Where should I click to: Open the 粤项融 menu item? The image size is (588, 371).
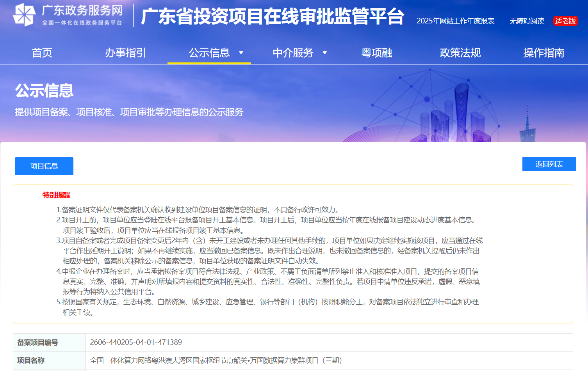click(376, 53)
